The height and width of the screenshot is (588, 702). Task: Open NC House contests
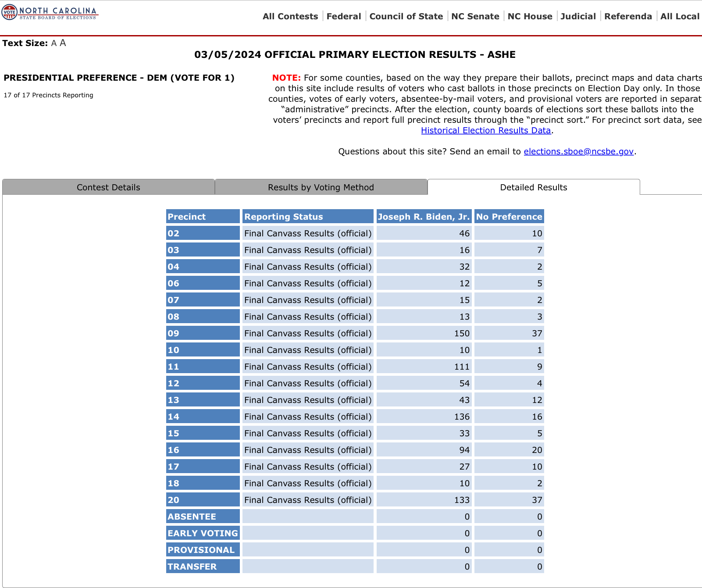[530, 16]
